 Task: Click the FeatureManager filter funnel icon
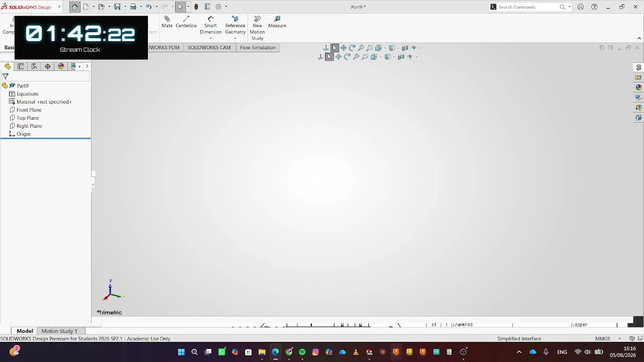click(6, 76)
